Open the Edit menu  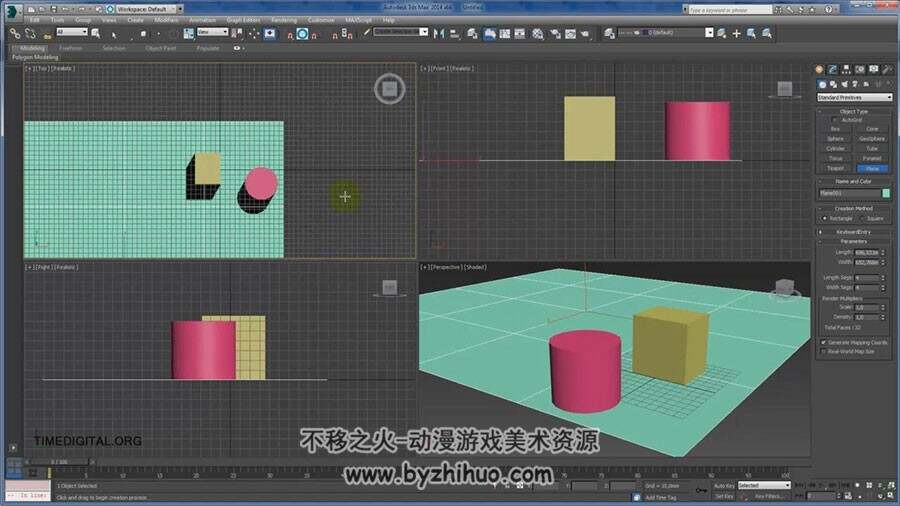tap(35, 20)
